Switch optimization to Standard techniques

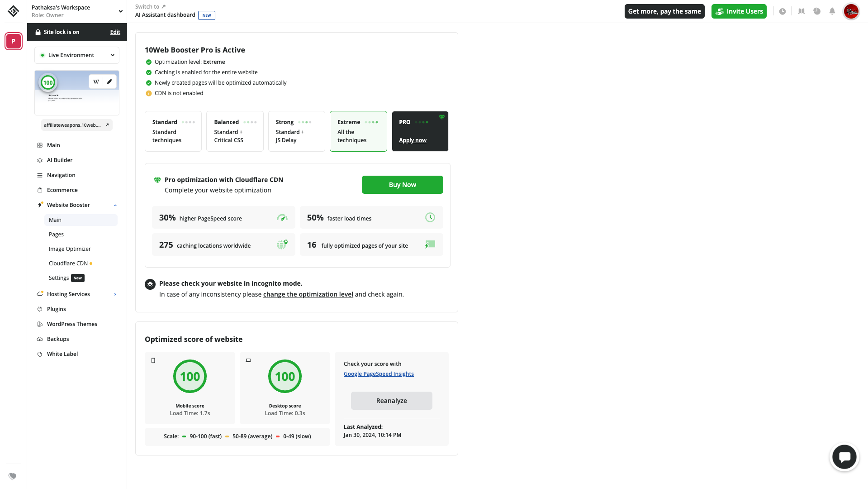point(173,131)
